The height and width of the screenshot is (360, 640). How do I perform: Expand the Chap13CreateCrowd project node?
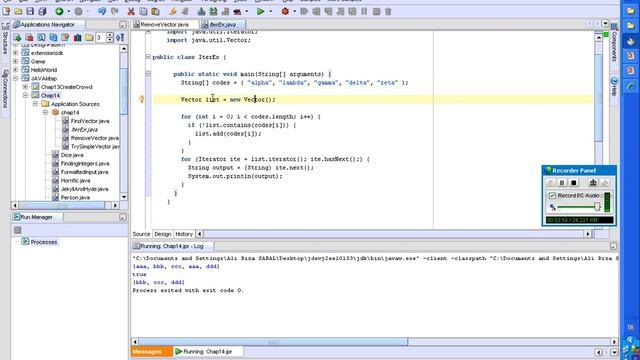pos(25,87)
